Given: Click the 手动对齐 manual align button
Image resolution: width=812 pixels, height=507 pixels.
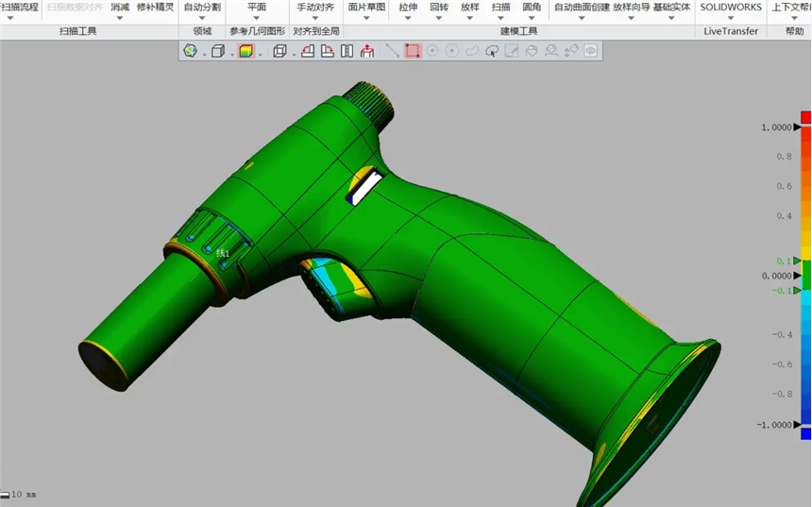Looking at the screenshot, I should tap(315, 7).
